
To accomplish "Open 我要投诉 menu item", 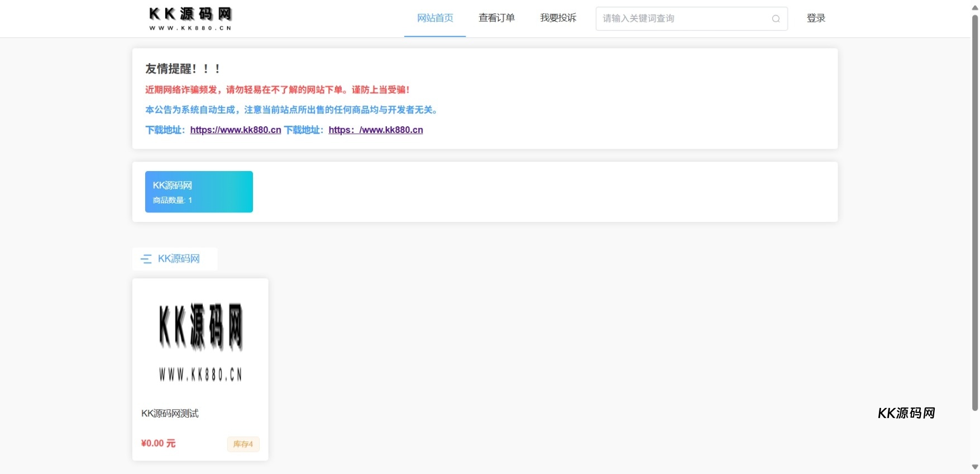I will 558,18.
